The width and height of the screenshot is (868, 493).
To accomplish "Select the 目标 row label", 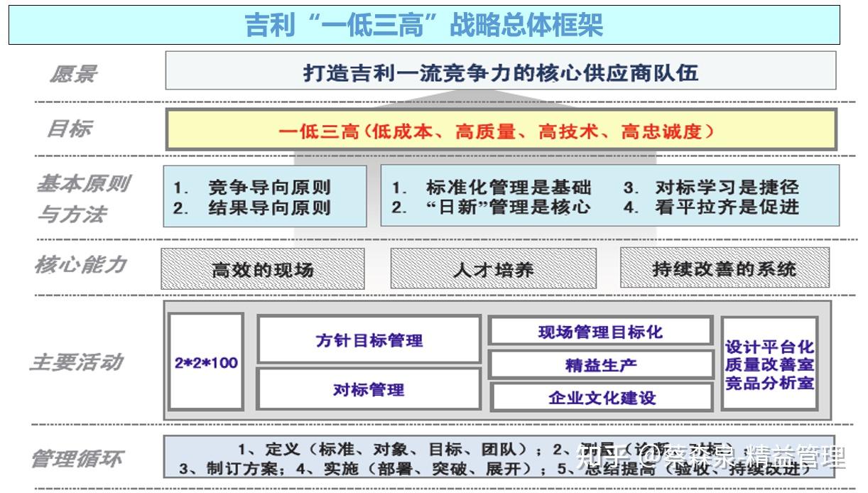I will pos(68,129).
